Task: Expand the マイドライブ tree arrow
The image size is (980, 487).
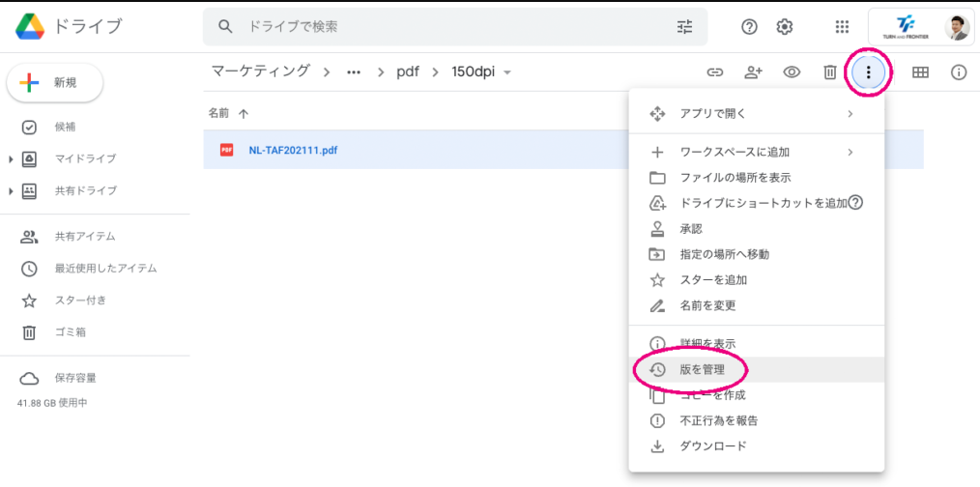Action: tap(11, 158)
